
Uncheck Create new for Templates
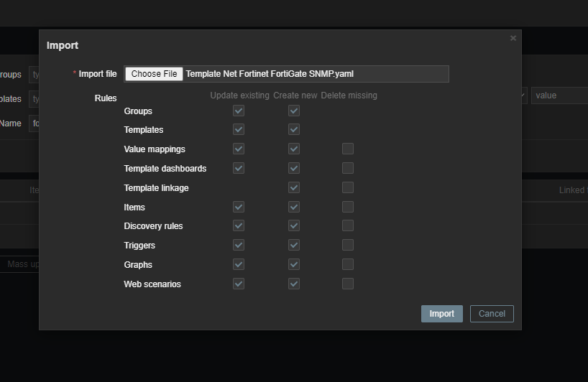(293, 130)
